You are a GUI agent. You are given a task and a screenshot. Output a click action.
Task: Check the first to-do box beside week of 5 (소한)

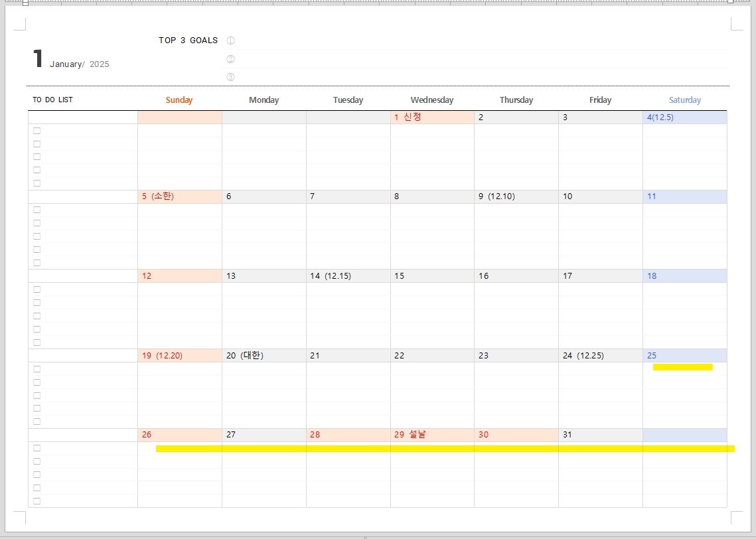coord(37,210)
